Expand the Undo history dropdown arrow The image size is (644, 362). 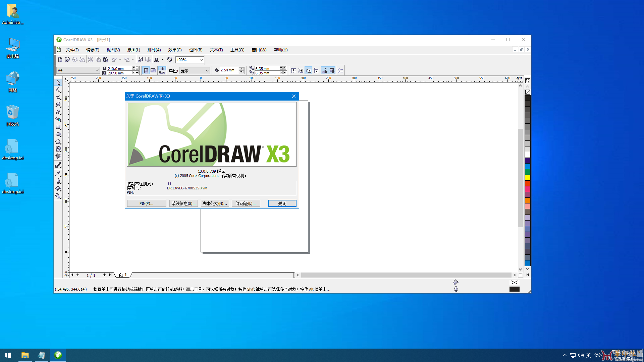click(x=120, y=60)
